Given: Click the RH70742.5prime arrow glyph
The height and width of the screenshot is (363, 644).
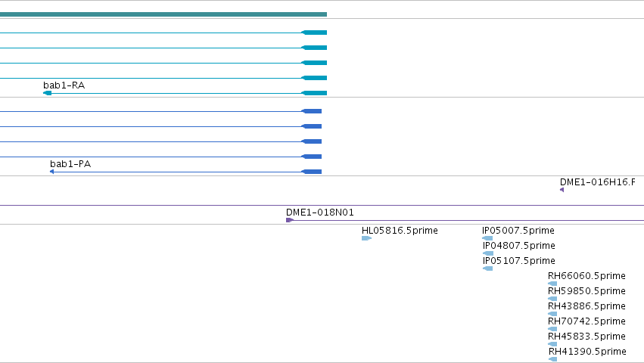Looking at the screenshot, I should 552,329.
